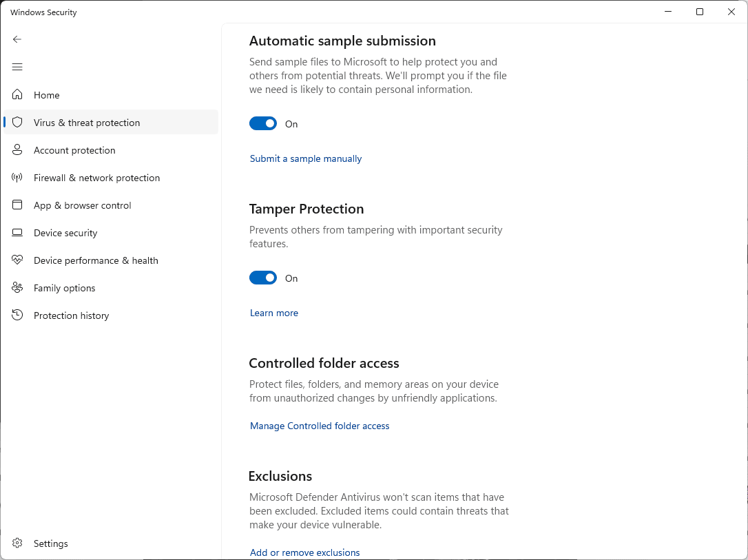Open Settings in the sidebar
The height and width of the screenshot is (560, 748).
point(111,543)
